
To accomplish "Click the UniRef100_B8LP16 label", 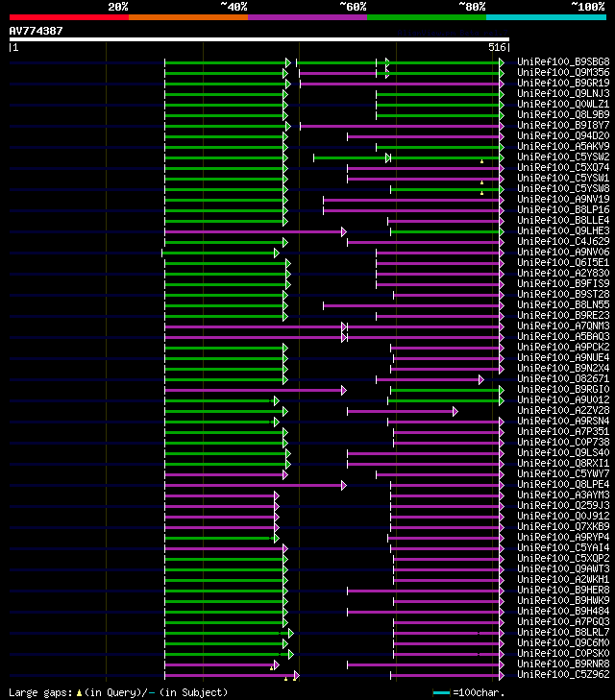I will pos(563,209).
